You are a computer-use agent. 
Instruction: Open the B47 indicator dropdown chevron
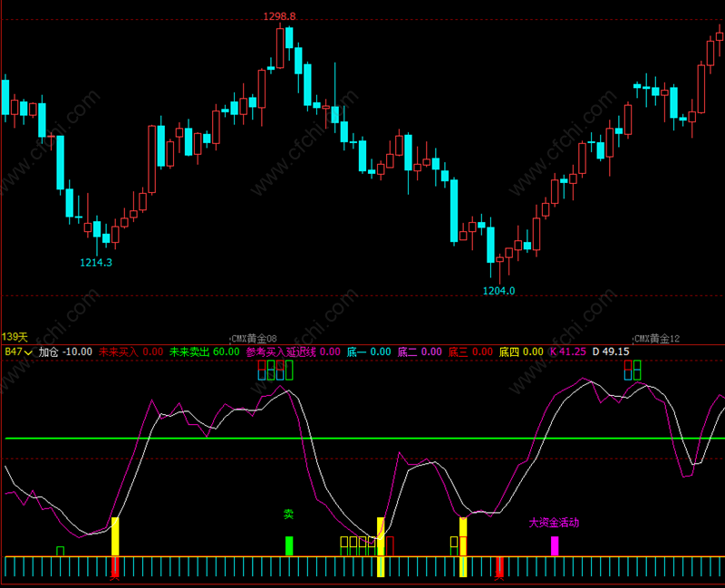click(x=28, y=352)
